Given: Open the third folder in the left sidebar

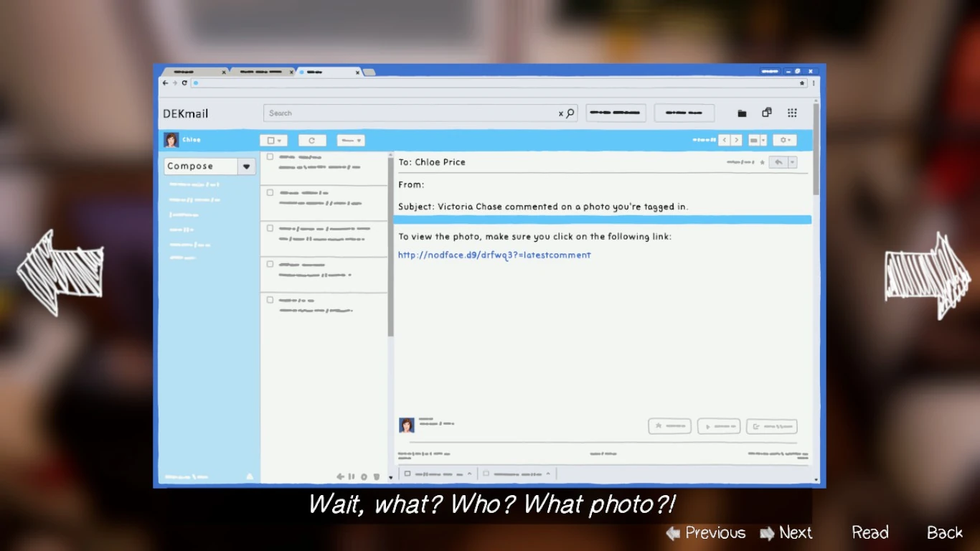Looking at the screenshot, I should click(x=184, y=215).
